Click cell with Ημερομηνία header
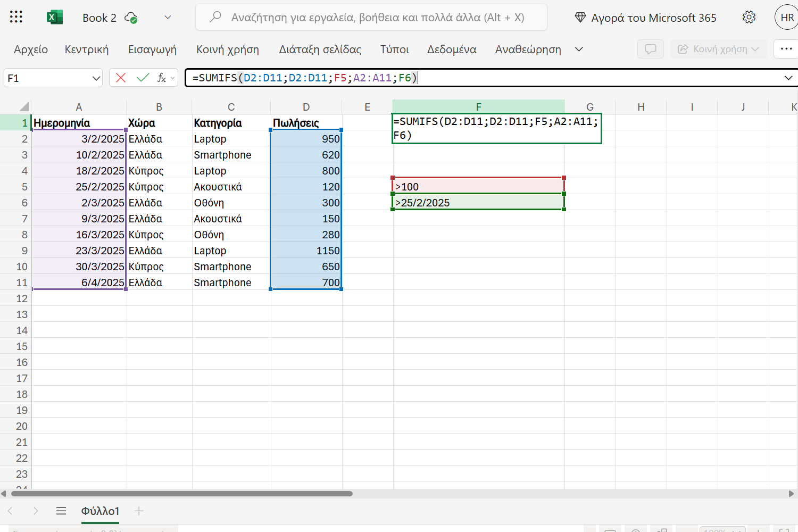This screenshot has width=798, height=532. tap(79, 123)
